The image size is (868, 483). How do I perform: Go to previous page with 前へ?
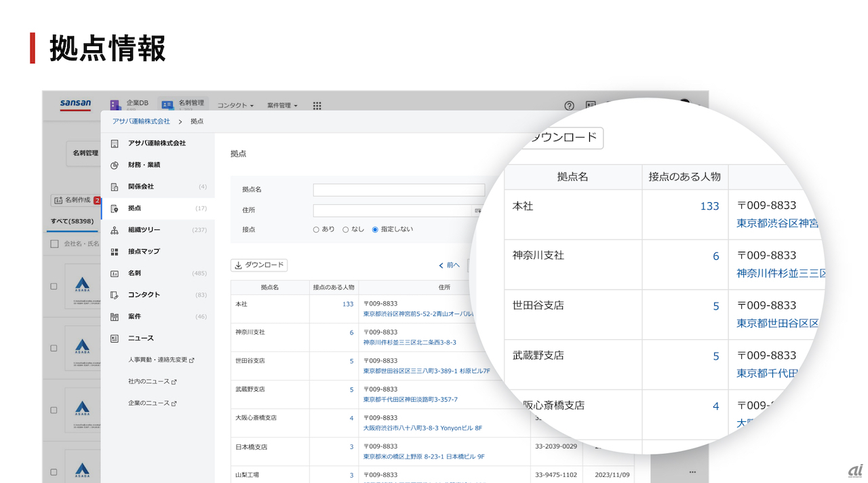[x=449, y=265]
